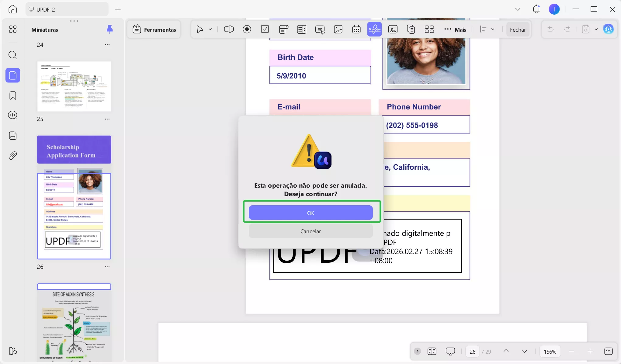Open the Attachments panel (paperclip)
This screenshot has width=621, height=364.
[12, 155]
